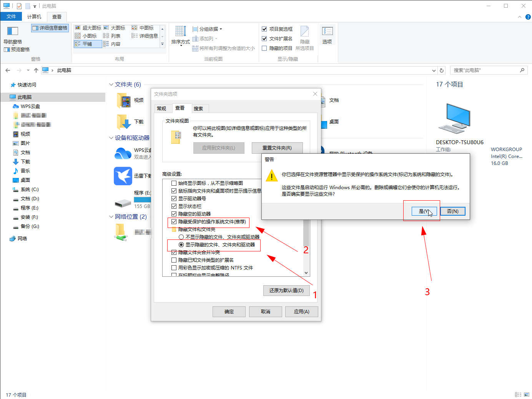Open the 选项 options icon in ribbon
Image resolution: width=532 pixels, height=399 pixels.
click(327, 32)
